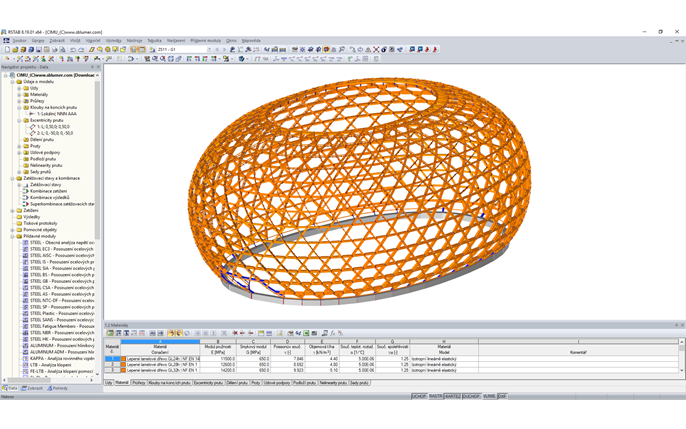
Task: Switch to navigator Zobrazit tab
Action: (x=32, y=388)
